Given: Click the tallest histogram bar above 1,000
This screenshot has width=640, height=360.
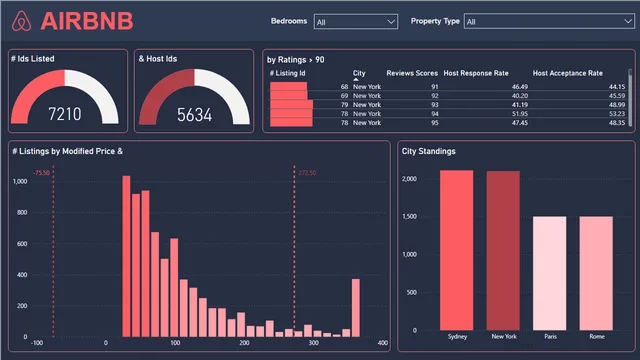Looking at the screenshot, I should 127,256.
